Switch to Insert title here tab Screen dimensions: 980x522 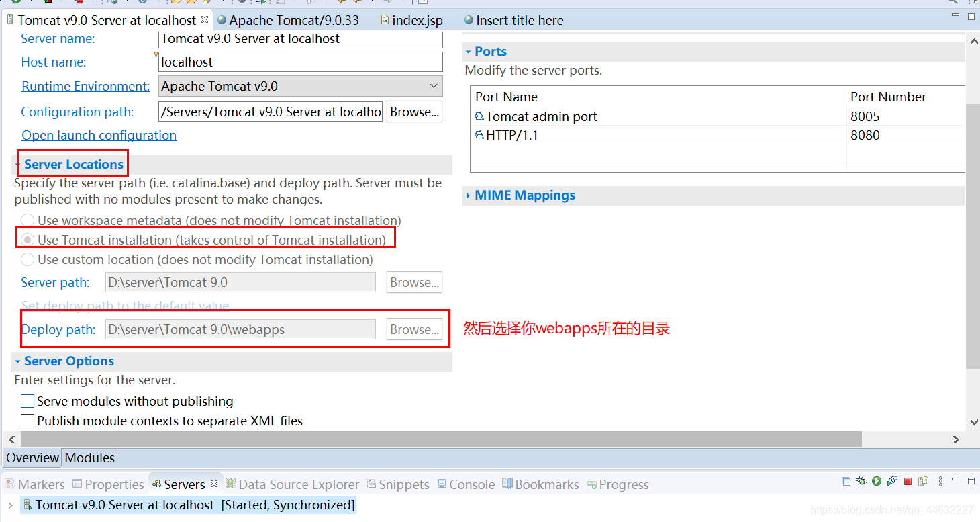[x=514, y=20]
